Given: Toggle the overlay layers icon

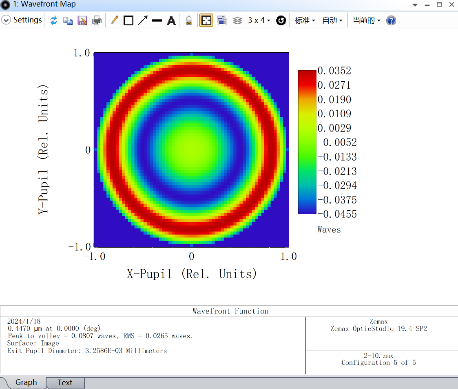Looking at the screenshot, I should (x=237, y=21).
